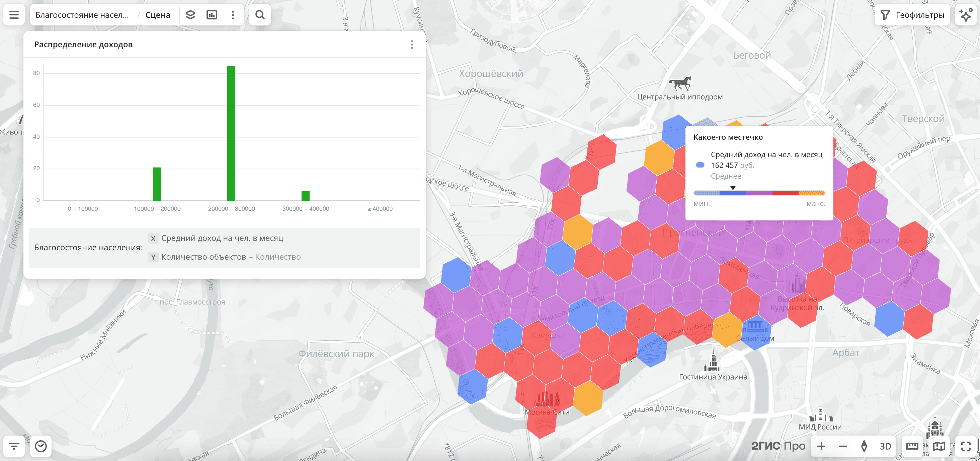
Task: Switch to the Сцена breadcrumb tab
Action: 158,15
